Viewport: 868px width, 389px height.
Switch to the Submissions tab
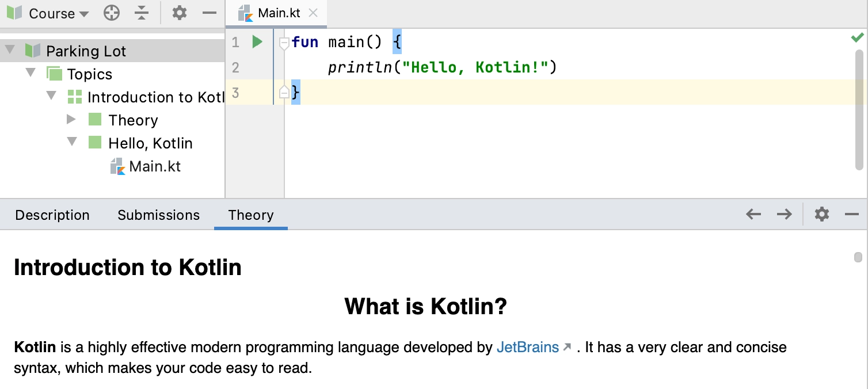159,215
